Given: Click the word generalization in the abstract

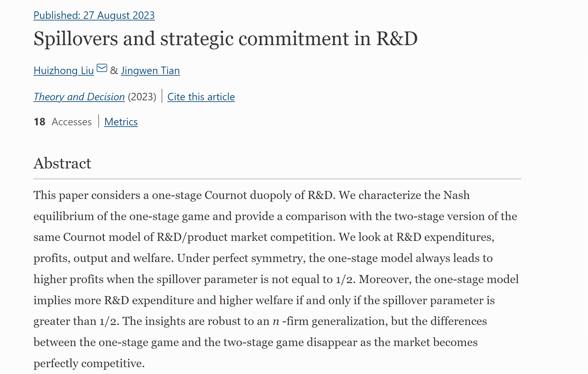Looking at the screenshot, I should 348,321.
